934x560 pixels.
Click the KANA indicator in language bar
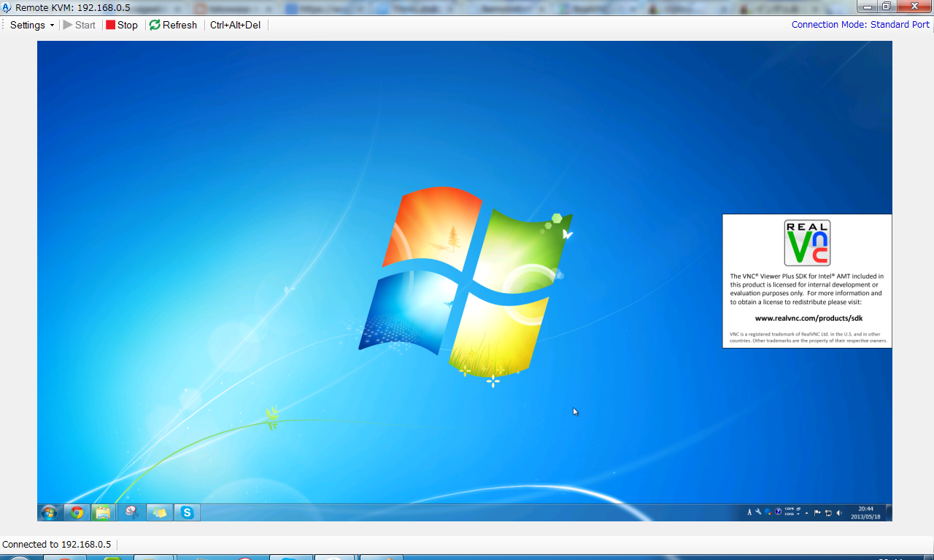click(789, 515)
